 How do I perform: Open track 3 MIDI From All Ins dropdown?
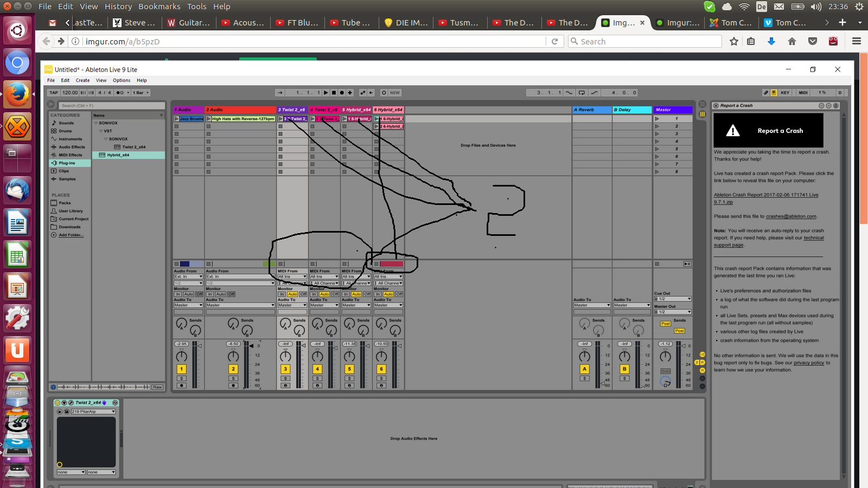pyautogui.click(x=292, y=277)
